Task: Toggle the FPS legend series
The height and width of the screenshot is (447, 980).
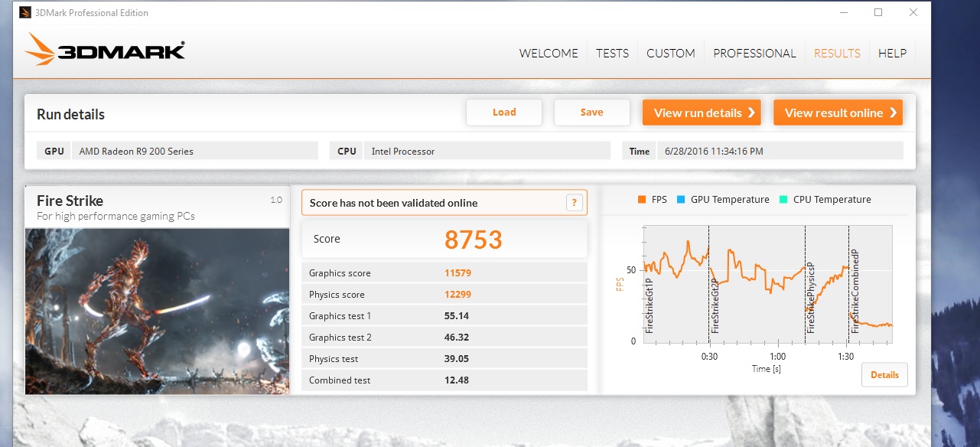Action: [651, 200]
